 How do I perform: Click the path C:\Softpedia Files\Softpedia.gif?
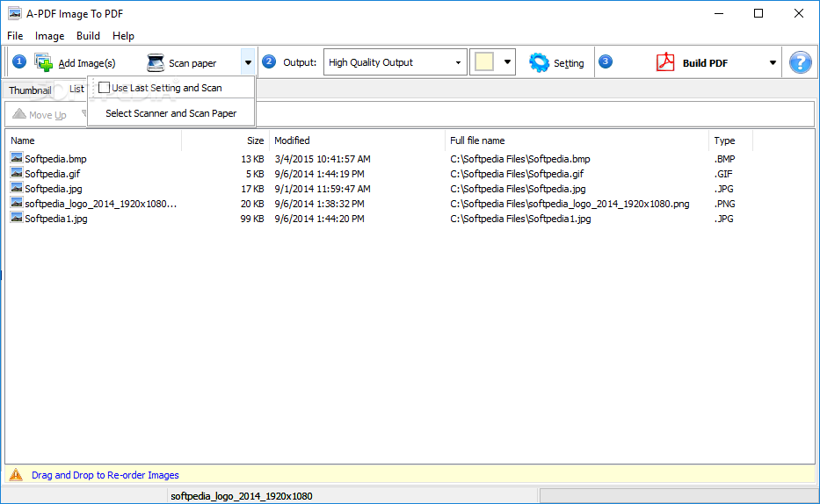click(517, 174)
